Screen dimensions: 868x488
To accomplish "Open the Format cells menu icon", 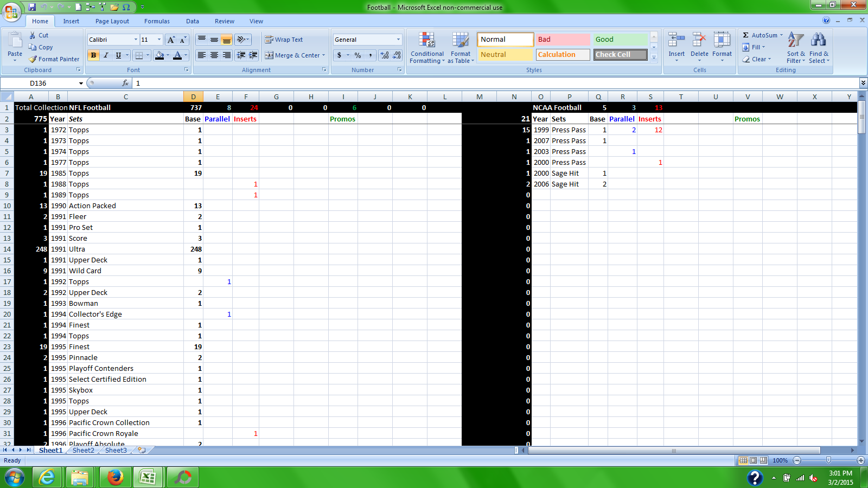I will pyautogui.click(x=722, y=40).
